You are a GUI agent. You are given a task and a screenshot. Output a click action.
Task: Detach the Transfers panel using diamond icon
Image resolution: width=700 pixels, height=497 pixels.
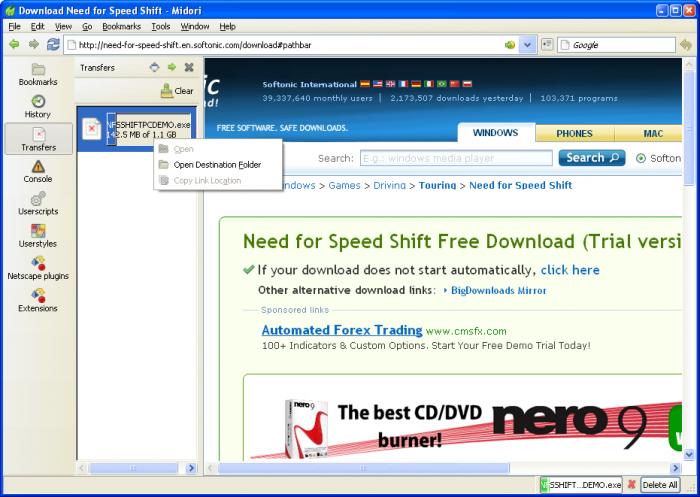click(154, 67)
